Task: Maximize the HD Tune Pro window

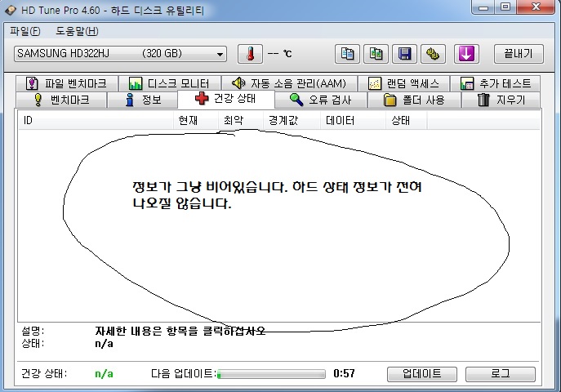Action: (x=505, y=7)
